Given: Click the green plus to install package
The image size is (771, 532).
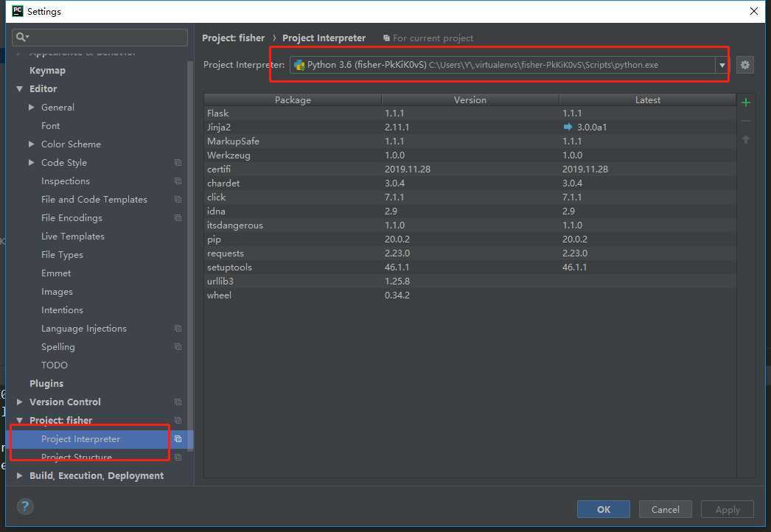Looking at the screenshot, I should pos(746,102).
